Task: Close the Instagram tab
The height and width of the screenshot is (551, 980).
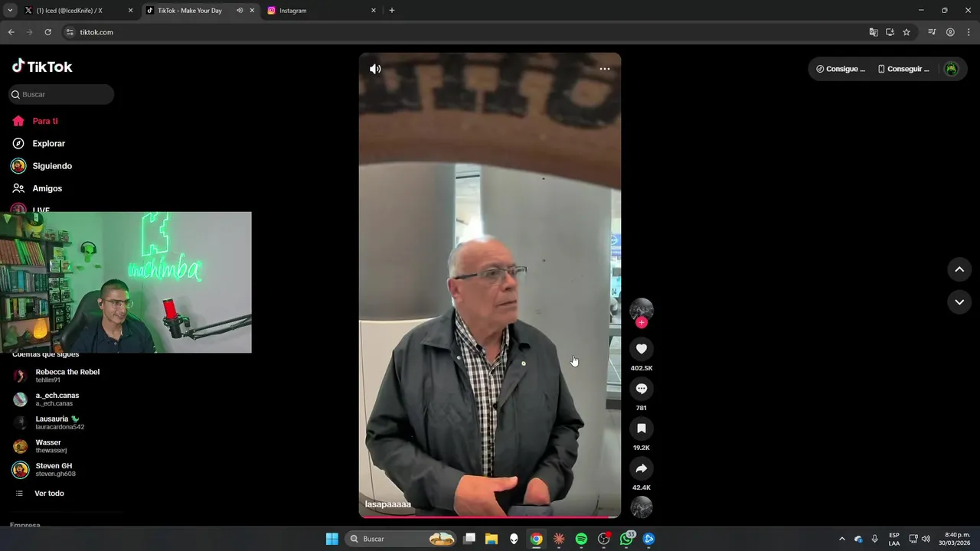Action: 374,11
